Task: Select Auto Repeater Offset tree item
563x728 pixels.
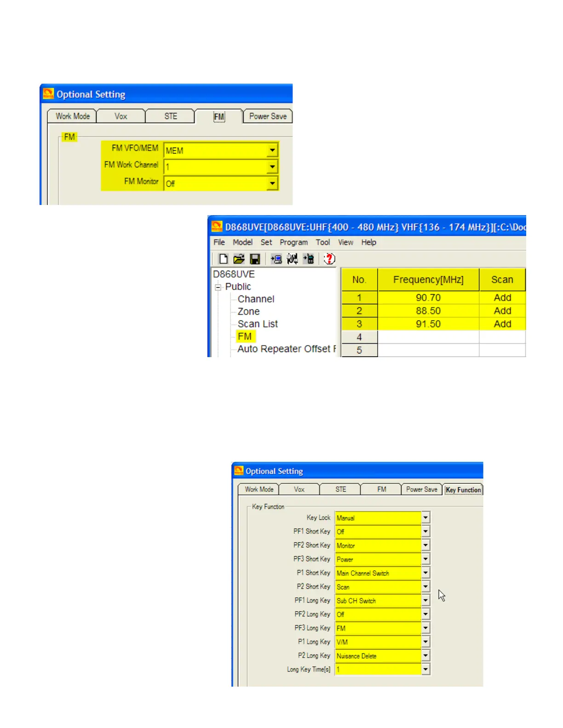Action: pyautogui.click(x=287, y=349)
